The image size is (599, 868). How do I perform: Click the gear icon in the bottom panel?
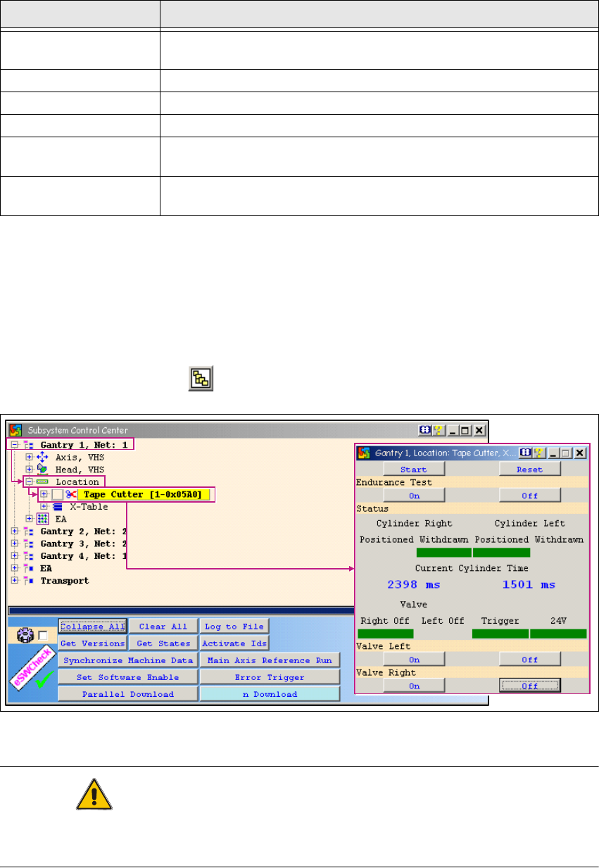pos(26,635)
